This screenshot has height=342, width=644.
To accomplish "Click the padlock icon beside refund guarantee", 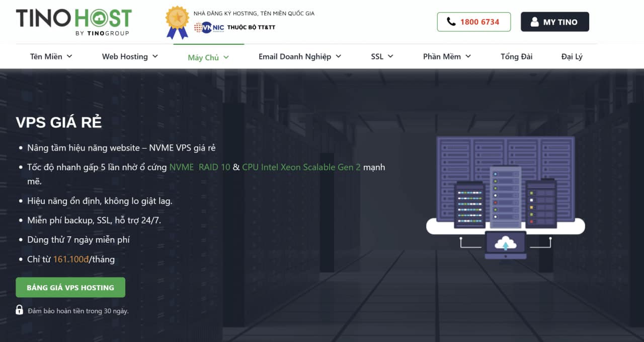I will (x=19, y=309).
